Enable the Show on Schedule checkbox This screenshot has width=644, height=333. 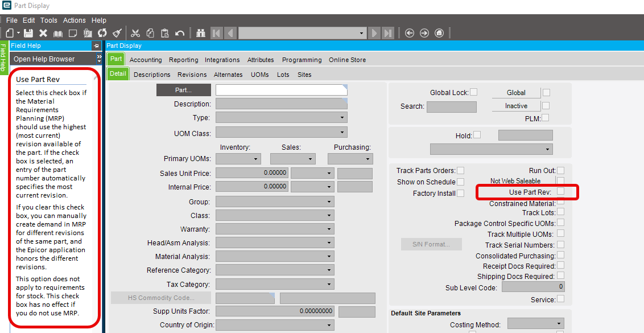(x=460, y=181)
